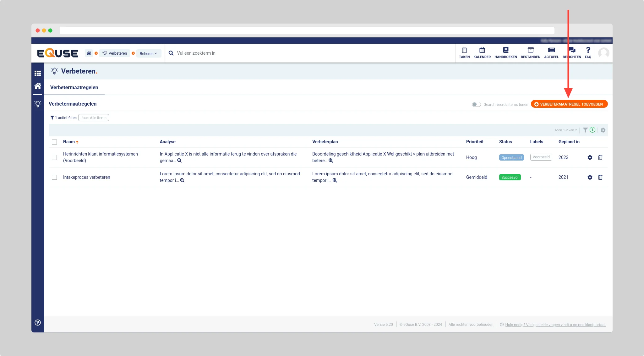Sort table by Naam column header
This screenshot has height=356, width=644.
(69, 142)
